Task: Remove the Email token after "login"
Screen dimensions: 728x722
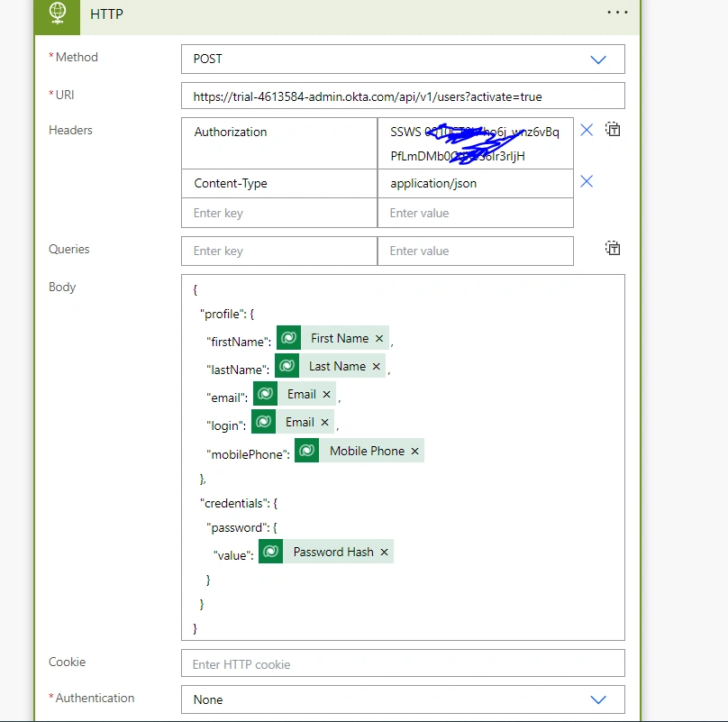Action: tap(325, 422)
